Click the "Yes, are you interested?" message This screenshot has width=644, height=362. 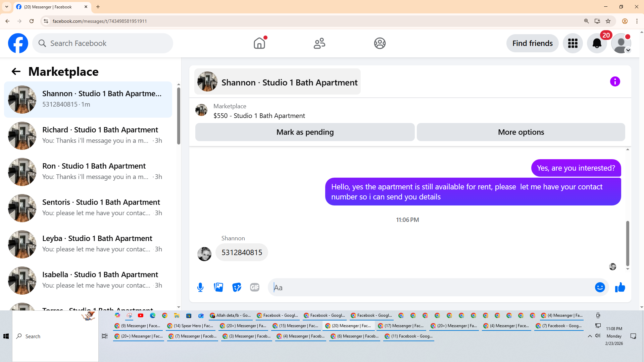pyautogui.click(x=576, y=168)
